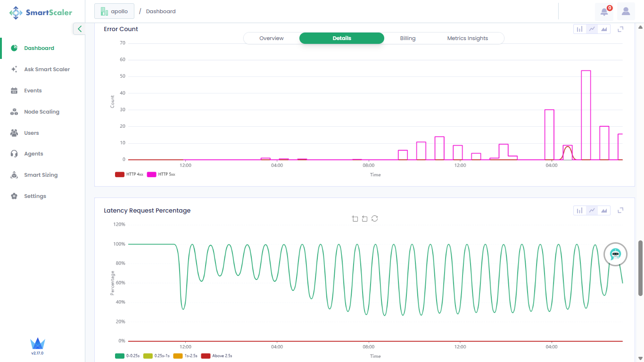This screenshot has height=362, width=644.
Task: Click the restore refresh icon on Latency chart
Action: point(374,219)
